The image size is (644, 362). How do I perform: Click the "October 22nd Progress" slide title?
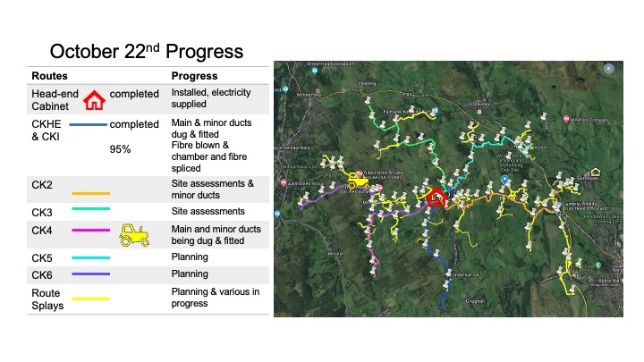[147, 52]
